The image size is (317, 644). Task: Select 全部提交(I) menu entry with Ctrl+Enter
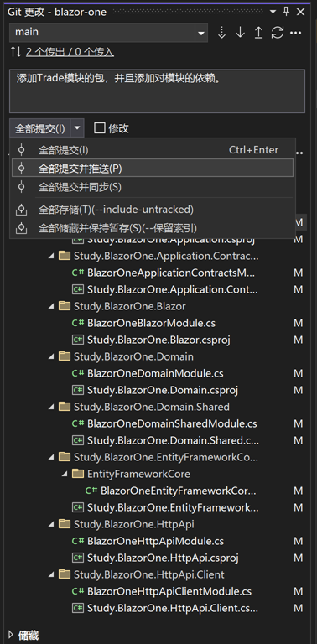pos(153,150)
